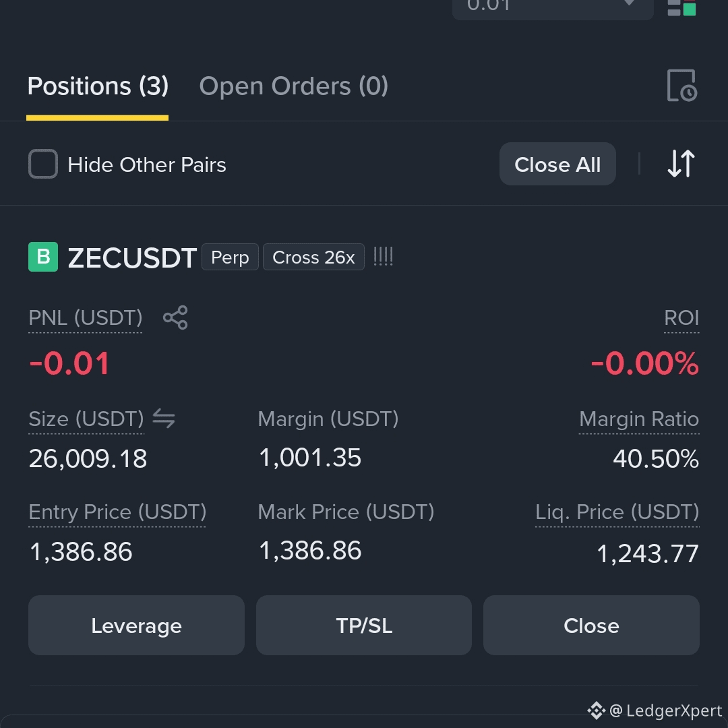Click the sort positions arrows icon
728x728 pixels.
(681, 163)
